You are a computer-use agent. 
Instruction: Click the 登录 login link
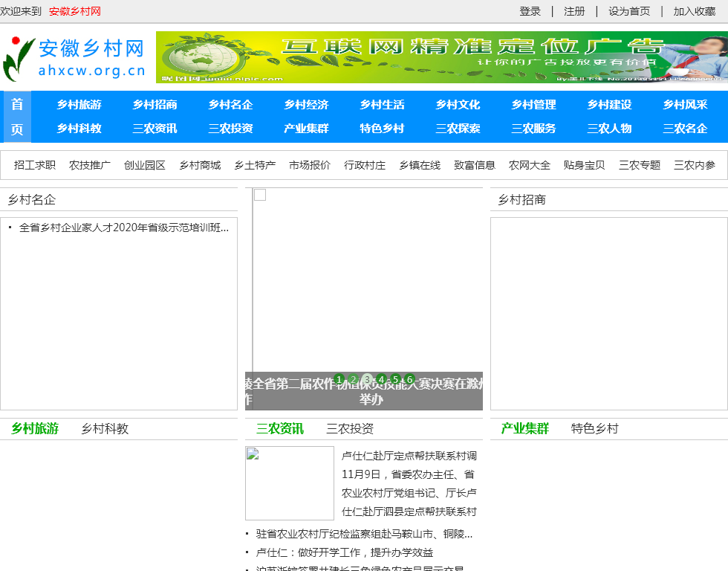click(x=530, y=11)
